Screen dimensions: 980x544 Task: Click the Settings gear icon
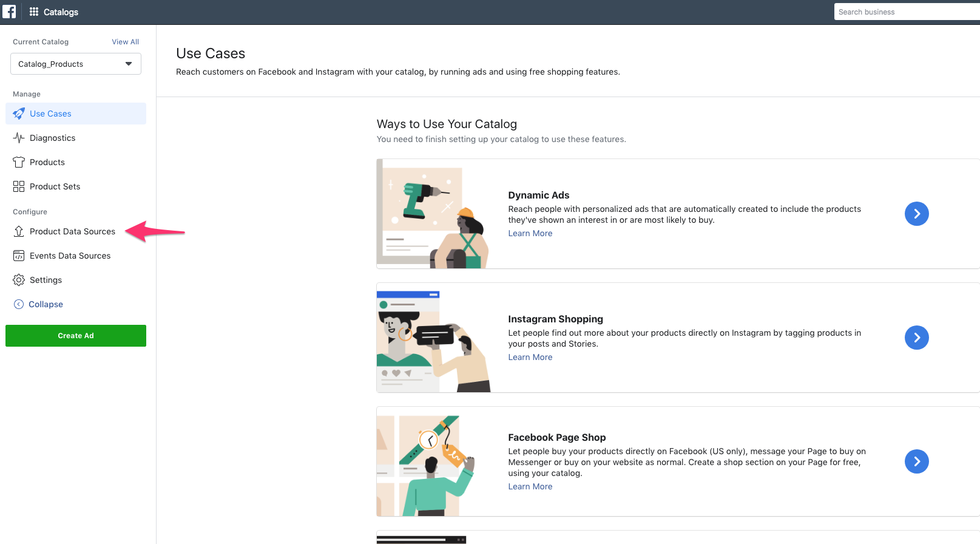[x=19, y=280]
